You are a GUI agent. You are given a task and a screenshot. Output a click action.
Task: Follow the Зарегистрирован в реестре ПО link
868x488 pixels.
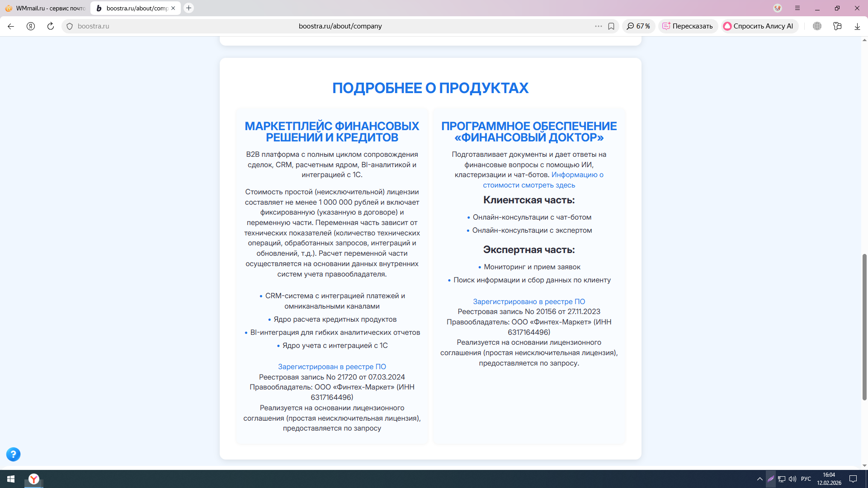click(x=332, y=366)
